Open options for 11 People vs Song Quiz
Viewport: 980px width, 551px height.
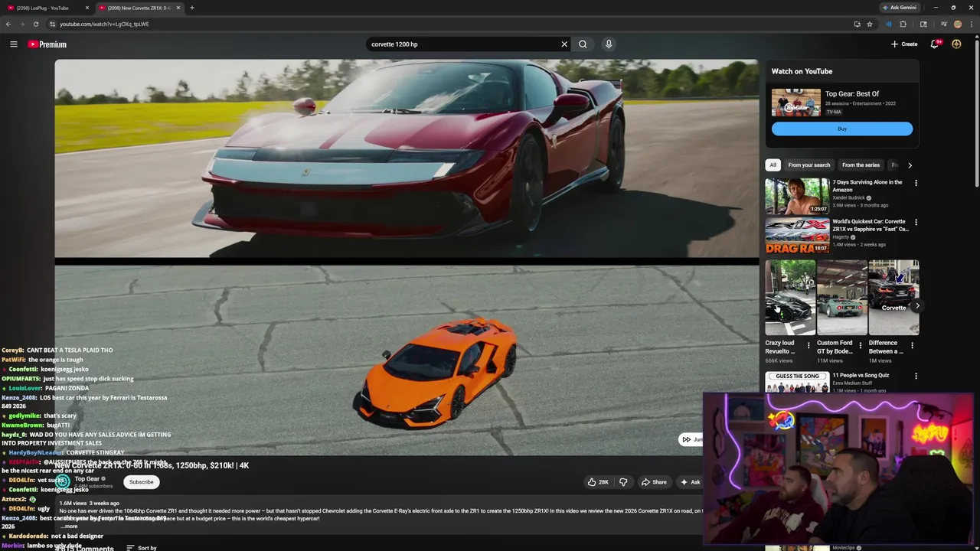(916, 377)
